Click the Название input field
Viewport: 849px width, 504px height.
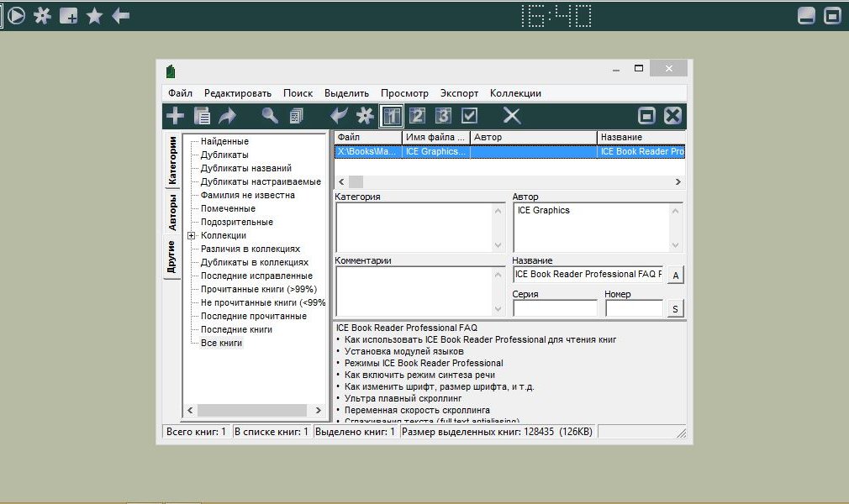click(588, 275)
